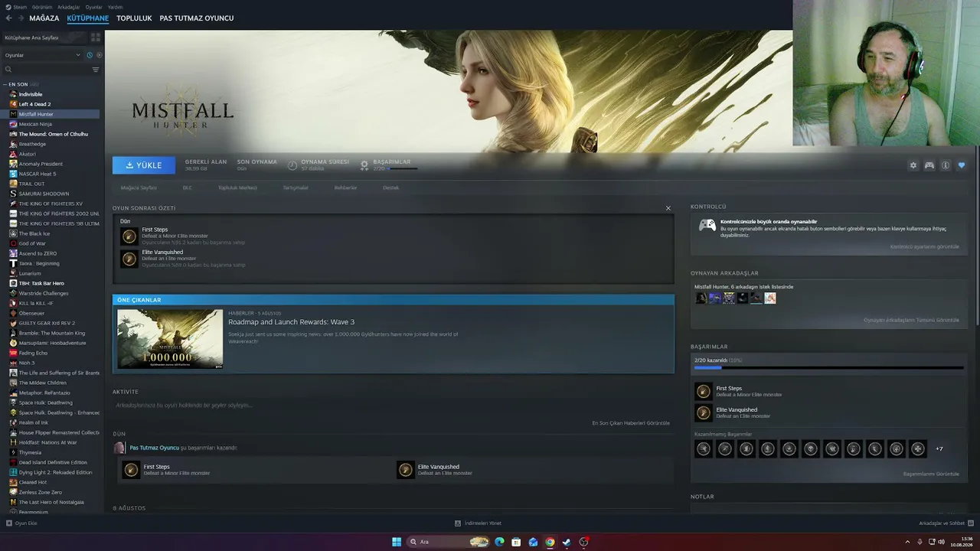Switch to the MAĞAZA tab

[44, 18]
